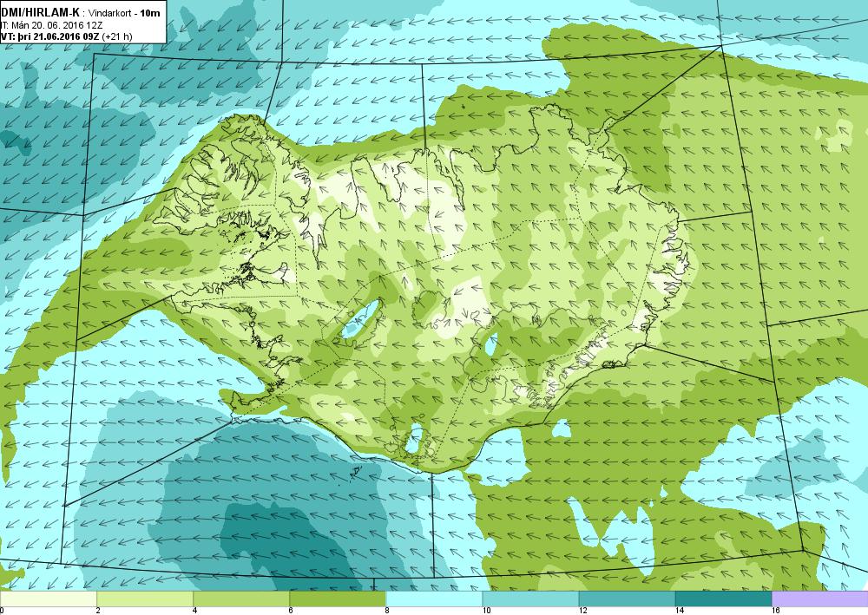Screen dimensions: 868x615
Task: Click the light green 2–4 legend swatch
Action: [x=145, y=599]
